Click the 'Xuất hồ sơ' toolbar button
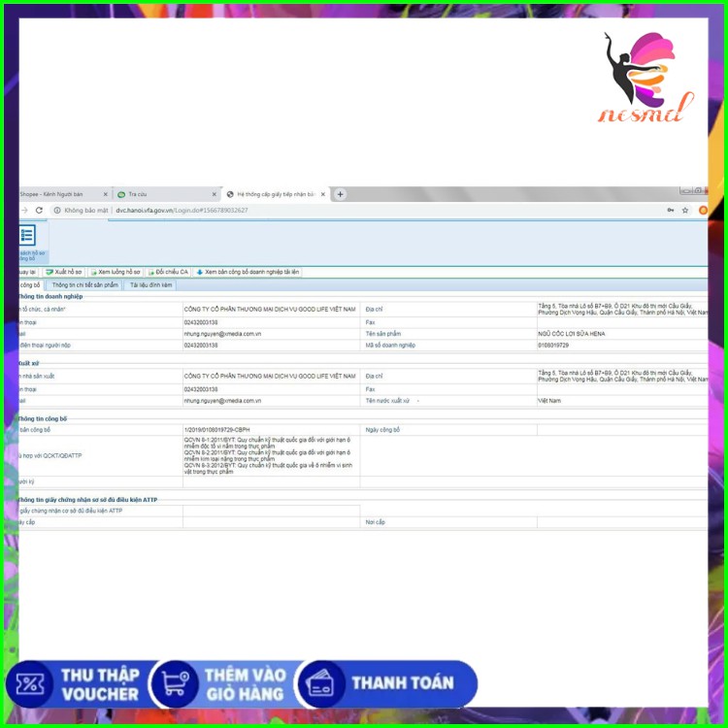Screen dimensions: 728x728 pyautogui.click(x=64, y=273)
